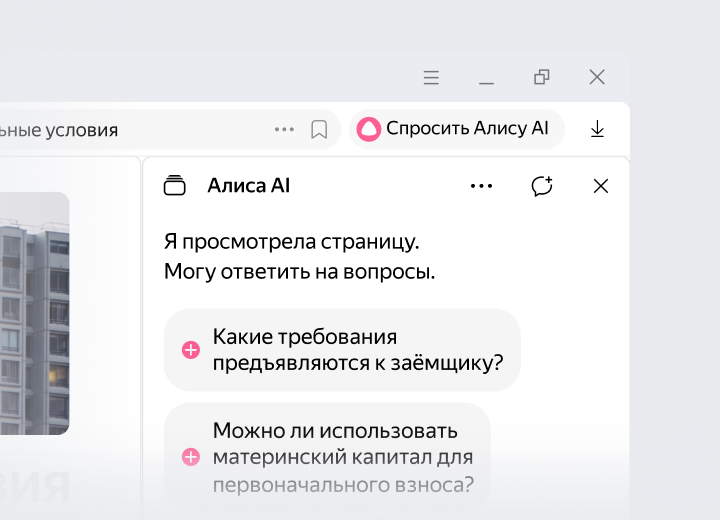The image size is (720, 520).
Task: Click plus icon on maternity capital suggestion
Action: pyautogui.click(x=190, y=457)
